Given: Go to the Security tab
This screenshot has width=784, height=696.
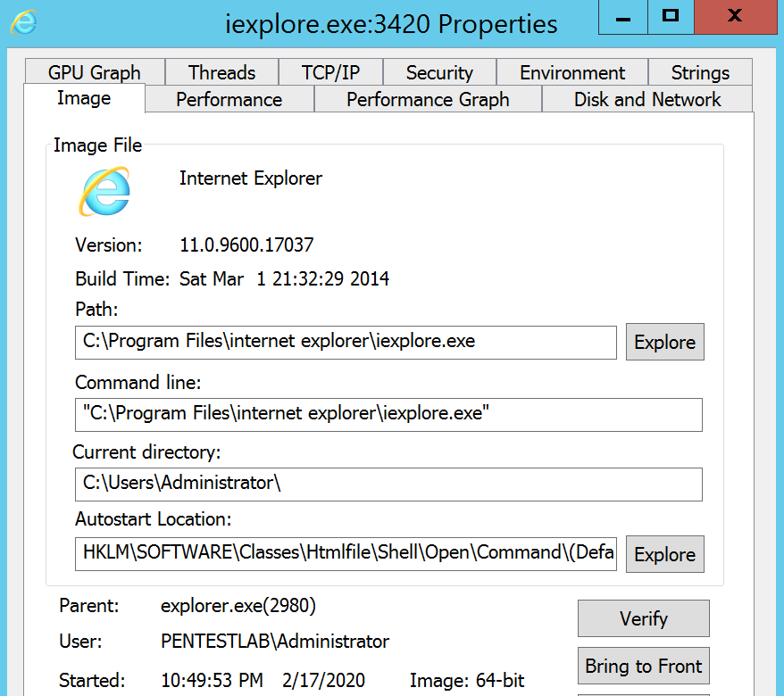Looking at the screenshot, I should [x=439, y=73].
